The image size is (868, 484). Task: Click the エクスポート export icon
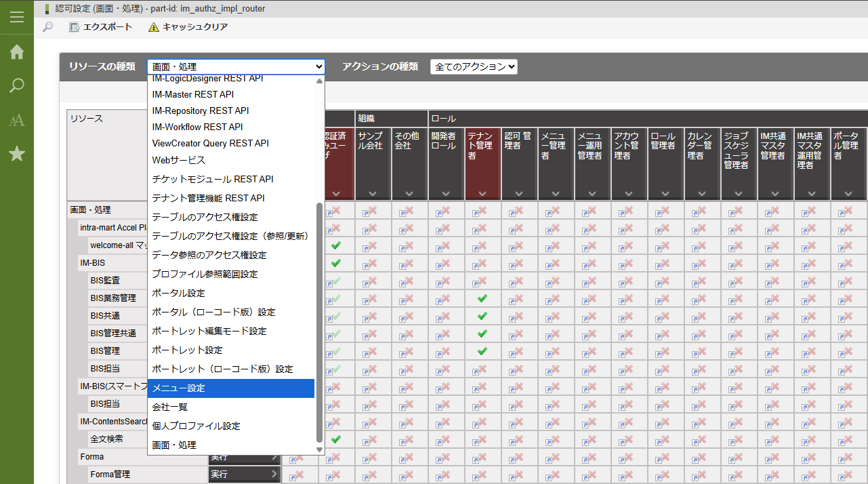[75, 27]
